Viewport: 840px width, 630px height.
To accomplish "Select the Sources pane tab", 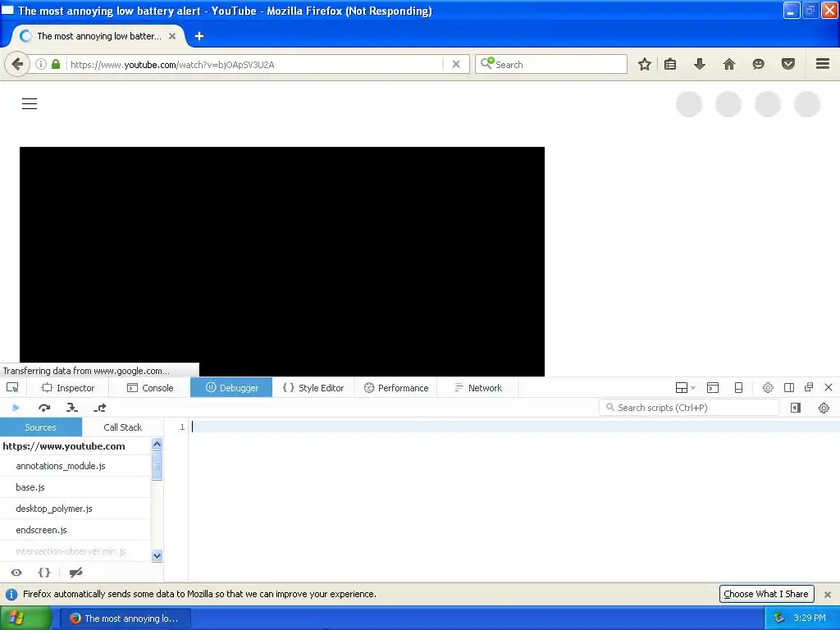I will click(x=41, y=427).
